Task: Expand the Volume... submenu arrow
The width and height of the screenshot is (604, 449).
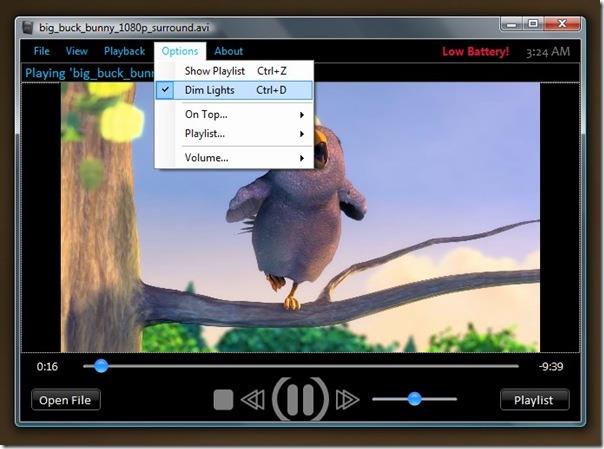Action: click(x=302, y=158)
